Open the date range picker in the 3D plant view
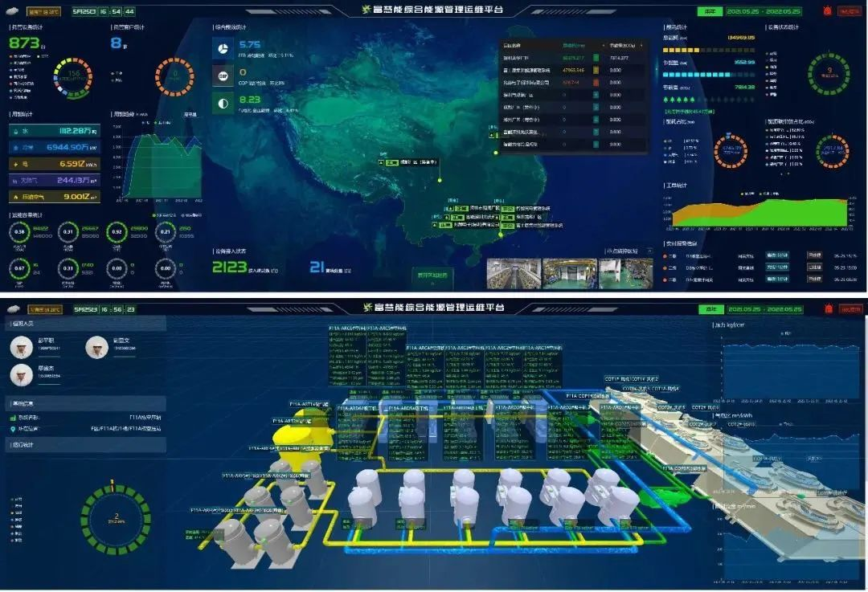The image size is (868, 592). tap(766, 308)
